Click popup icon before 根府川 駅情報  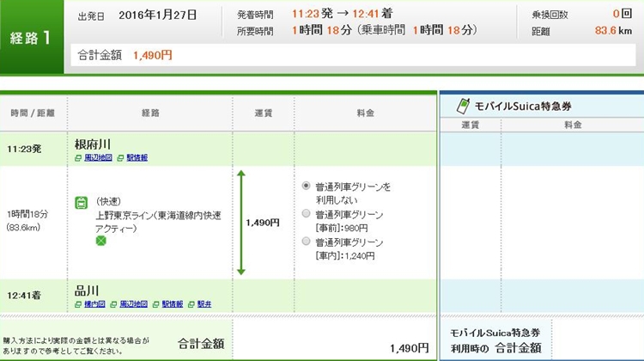tap(121, 158)
